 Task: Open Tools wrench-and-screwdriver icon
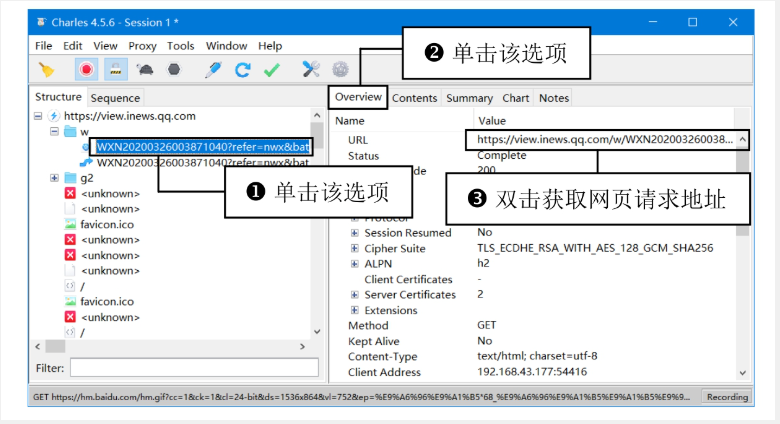point(311,69)
